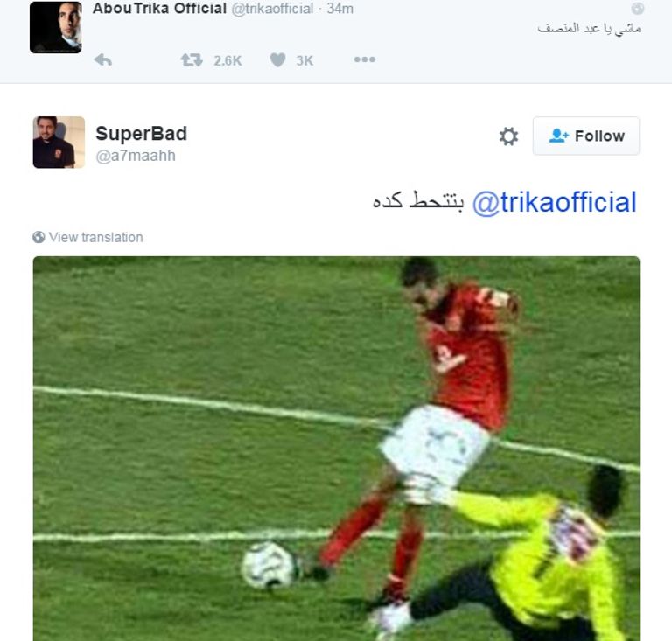Open the Abou Trika Official profile picture
Screen dimensions: 672x641
pyautogui.click(x=56, y=27)
